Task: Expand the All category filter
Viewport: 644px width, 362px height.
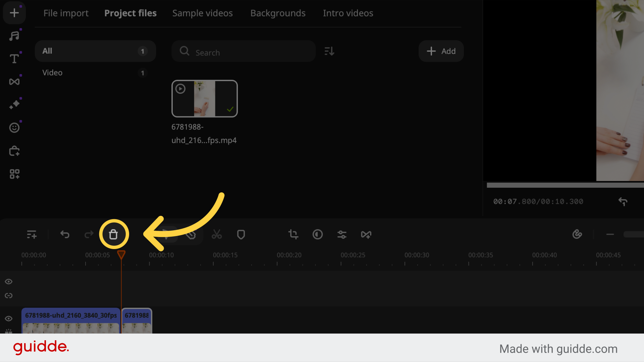Action: [95, 51]
